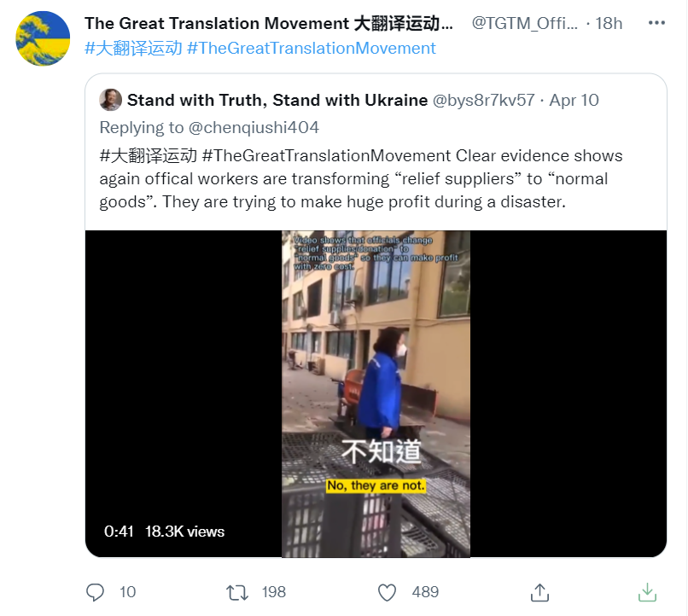View the 198 retweets count

pyautogui.click(x=274, y=592)
